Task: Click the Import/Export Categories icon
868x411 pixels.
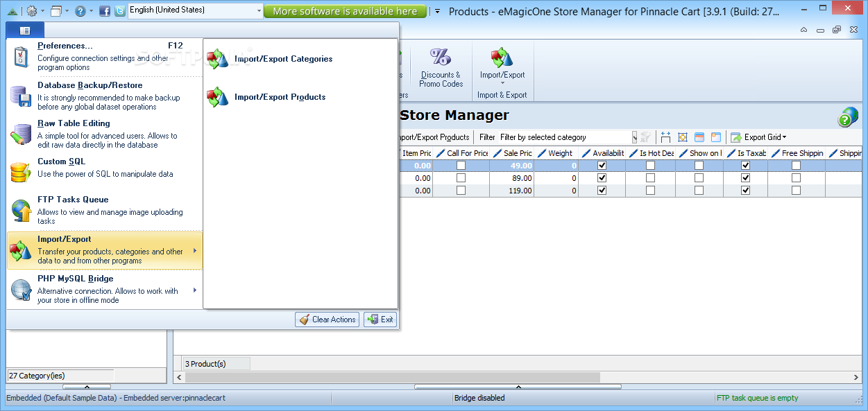Action: tap(218, 59)
